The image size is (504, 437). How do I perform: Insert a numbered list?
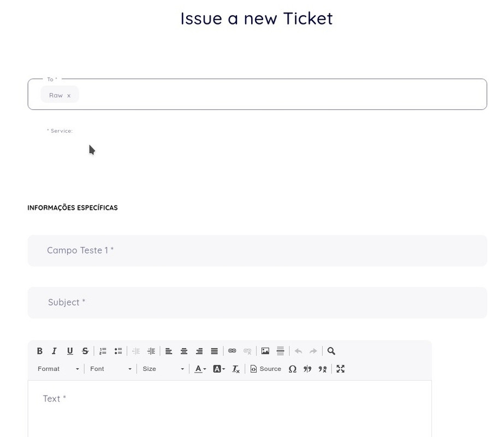point(103,351)
